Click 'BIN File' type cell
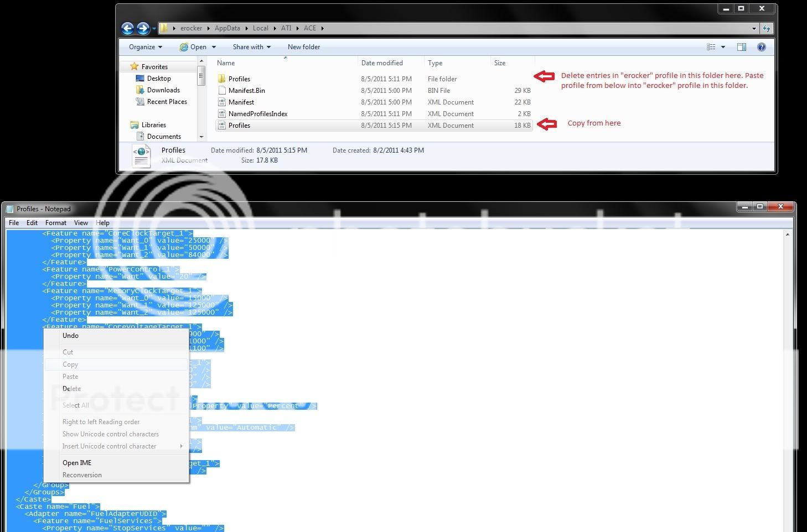 click(439, 91)
